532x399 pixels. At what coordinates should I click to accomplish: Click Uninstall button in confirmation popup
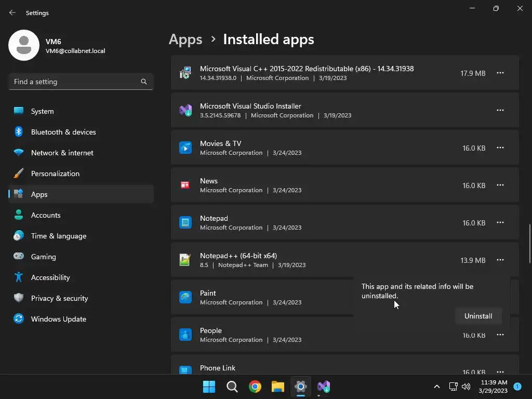tap(478, 316)
